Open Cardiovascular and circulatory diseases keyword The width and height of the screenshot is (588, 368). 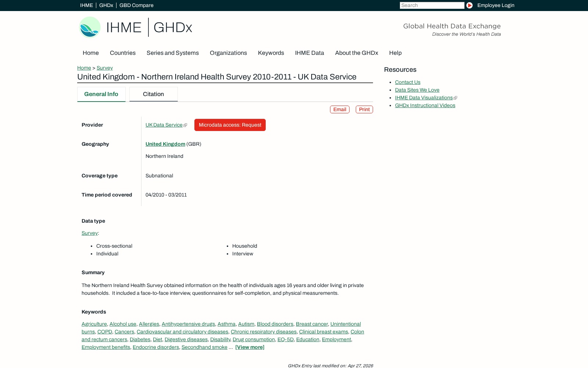182,332
